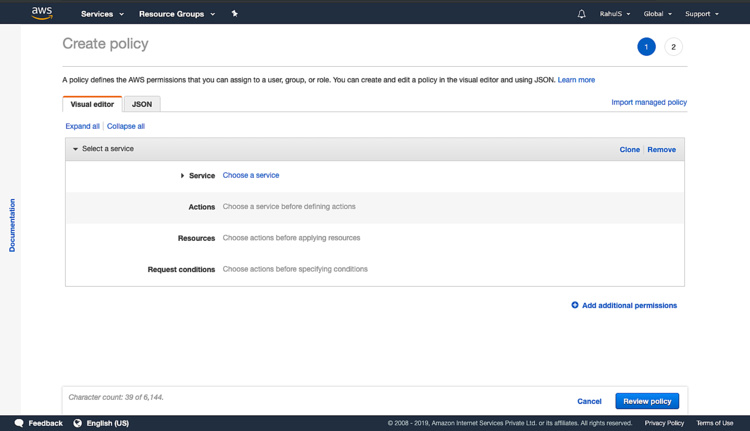Viewport: 750px width, 431px height.
Task: Open the Support menu dropdown
Action: (701, 14)
